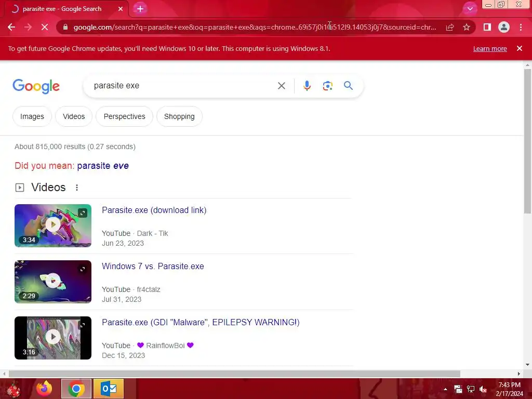Click the vertical scrollbar thumb
The height and width of the screenshot is (399, 532).
527,141
